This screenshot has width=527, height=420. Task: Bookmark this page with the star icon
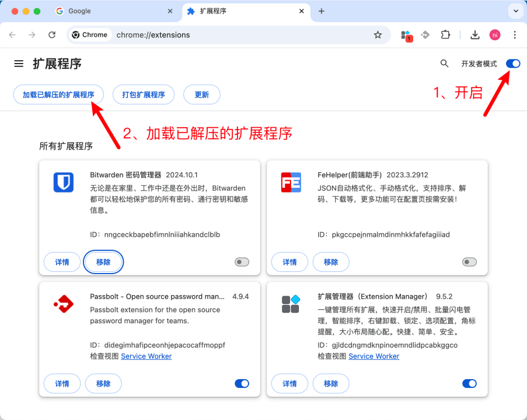pyautogui.click(x=378, y=35)
